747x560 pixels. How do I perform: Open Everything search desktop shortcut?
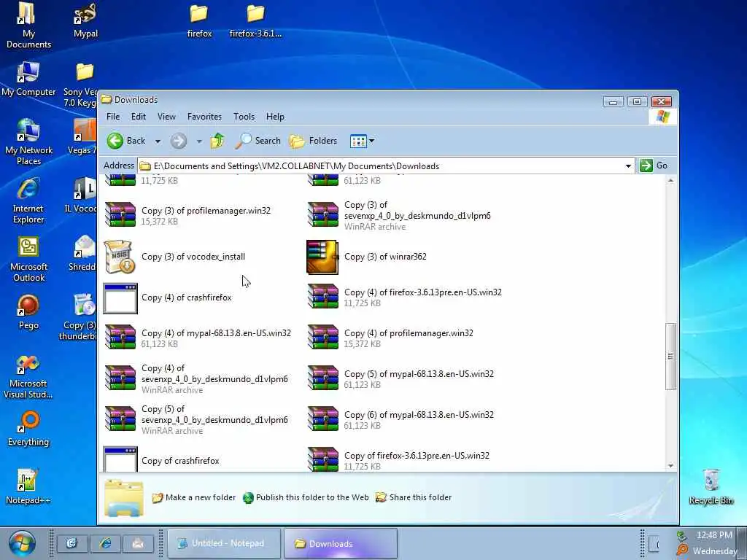pos(28,429)
